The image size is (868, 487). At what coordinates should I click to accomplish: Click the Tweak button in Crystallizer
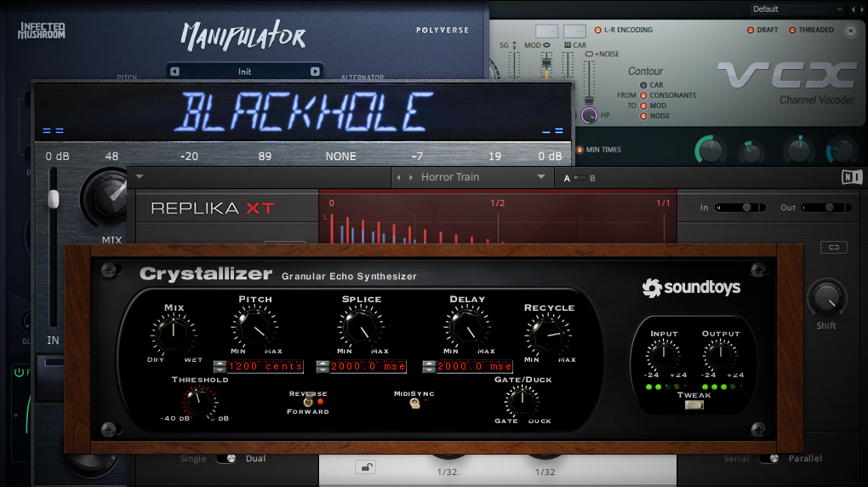click(694, 405)
